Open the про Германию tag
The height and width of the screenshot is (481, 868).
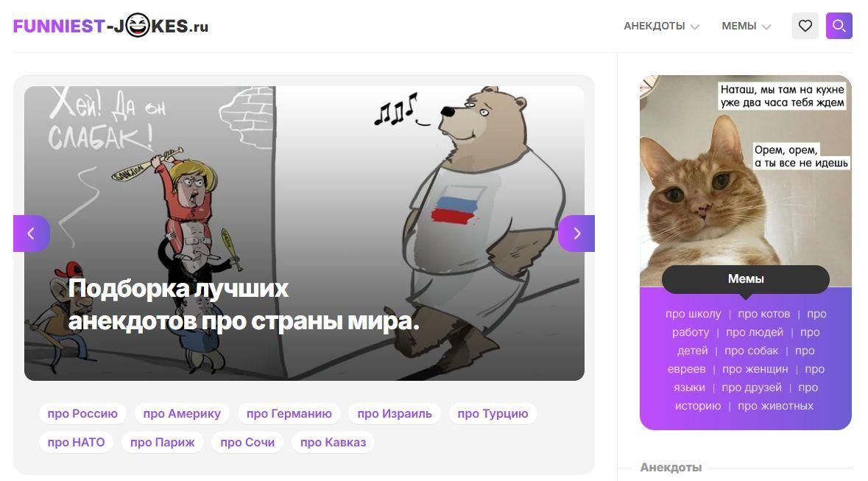289,413
